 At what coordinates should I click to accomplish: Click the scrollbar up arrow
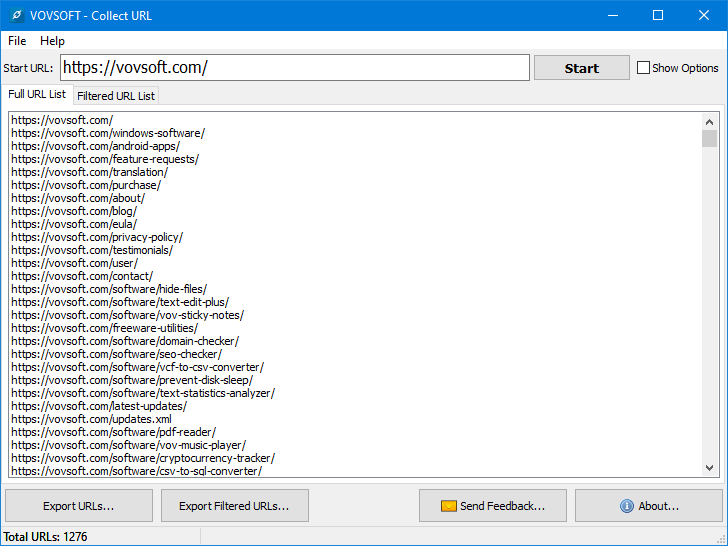(709, 121)
